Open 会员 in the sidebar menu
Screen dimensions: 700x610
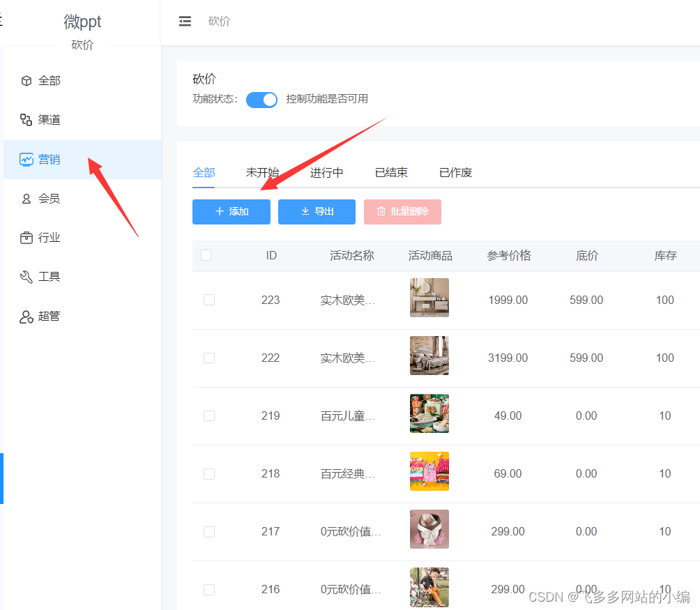(x=82, y=199)
